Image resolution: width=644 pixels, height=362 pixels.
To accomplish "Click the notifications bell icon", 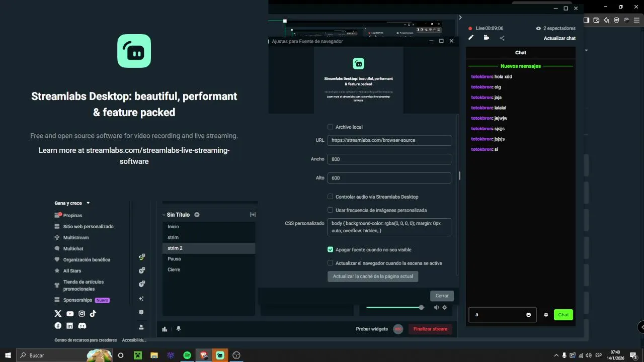I will coord(179,329).
